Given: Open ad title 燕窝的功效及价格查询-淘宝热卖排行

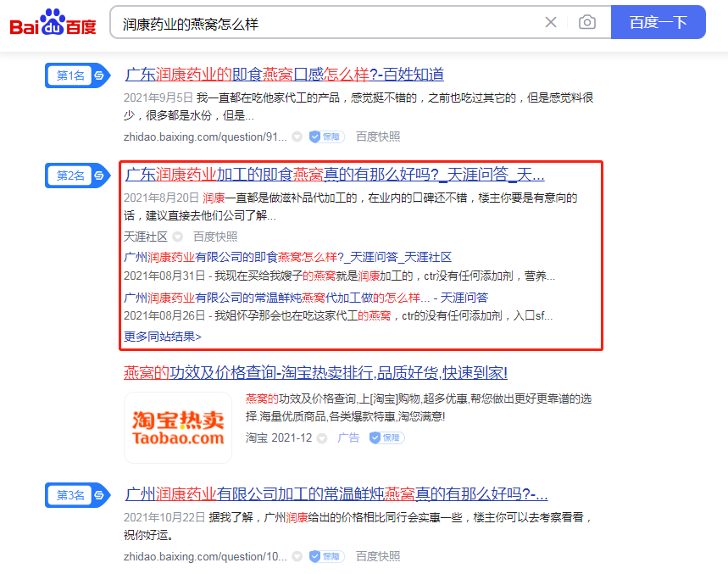Looking at the screenshot, I should pos(315,372).
